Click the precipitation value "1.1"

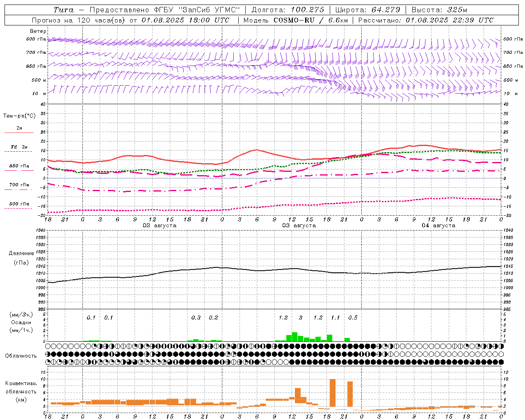[x=336, y=318]
